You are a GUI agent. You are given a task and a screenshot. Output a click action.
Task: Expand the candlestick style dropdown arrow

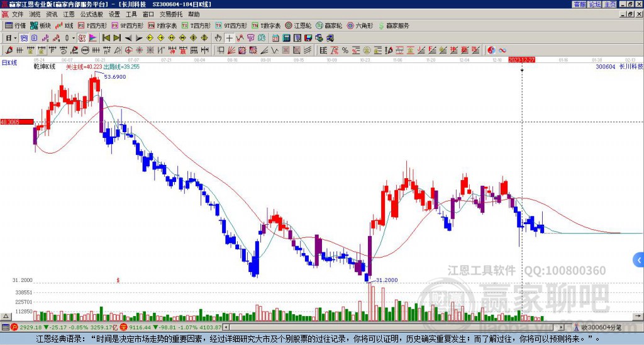pyautogui.click(x=74, y=38)
